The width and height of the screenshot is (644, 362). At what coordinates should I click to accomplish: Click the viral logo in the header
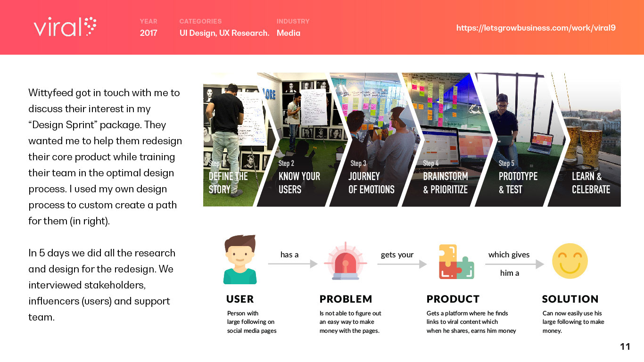pos(65,27)
